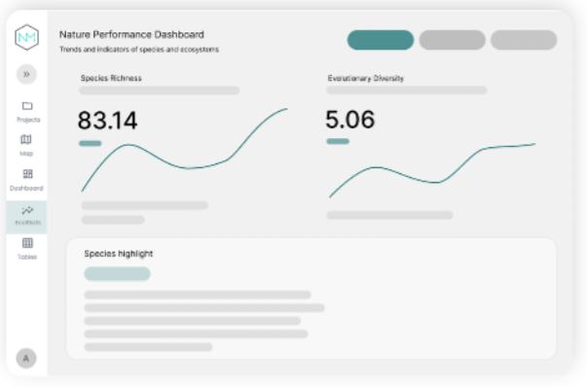Click the Species Richness trend line chart
Screen dimensions: 588x387
185,150
